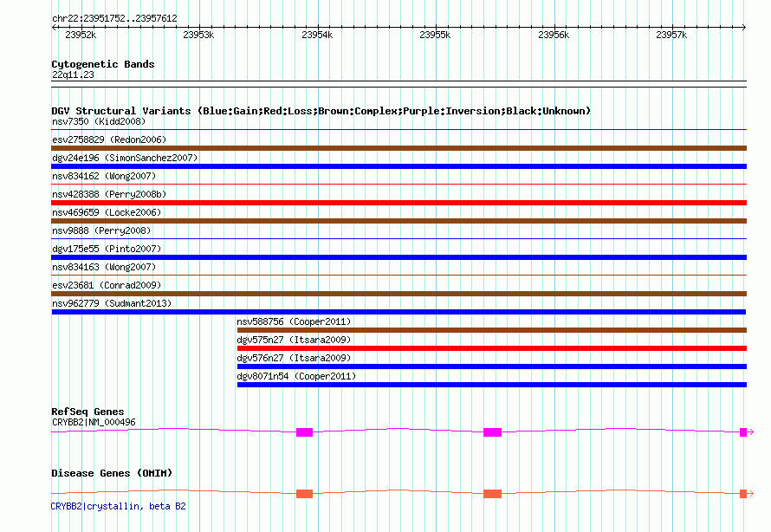Click the first magenta CRYBB2 RefSeq exon
This screenshot has height=532, width=771.
[304, 432]
